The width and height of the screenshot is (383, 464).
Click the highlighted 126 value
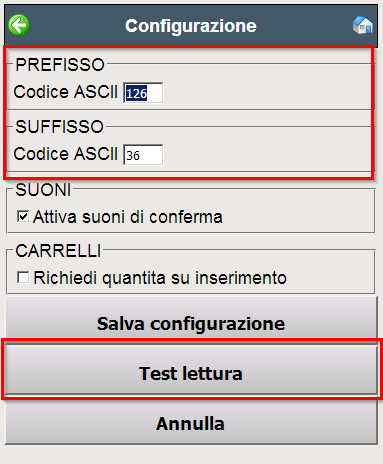pyautogui.click(x=136, y=93)
